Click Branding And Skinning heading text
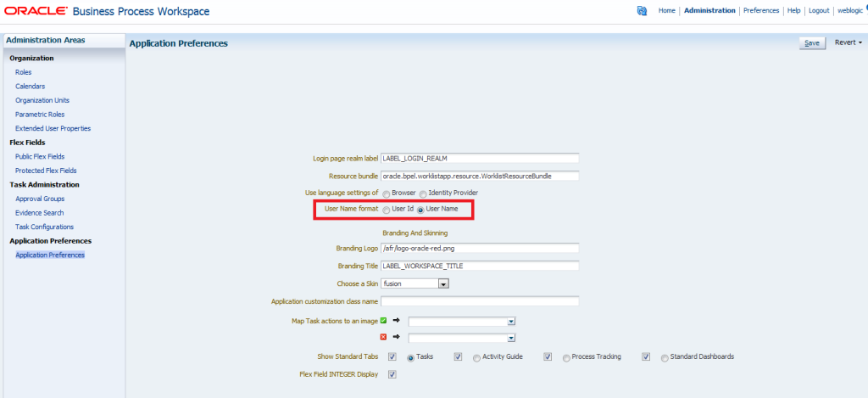 click(415, 233)
